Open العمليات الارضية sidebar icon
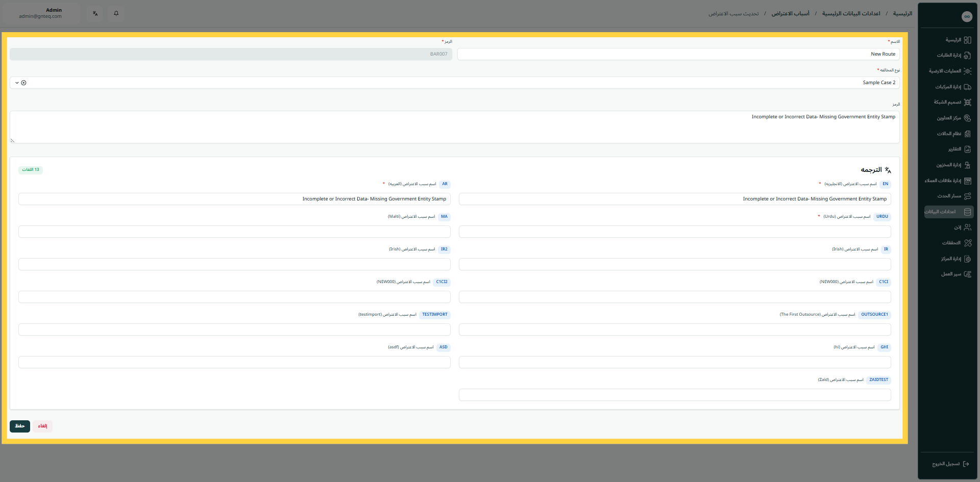 pyautogui.click(x=967, y=71)
